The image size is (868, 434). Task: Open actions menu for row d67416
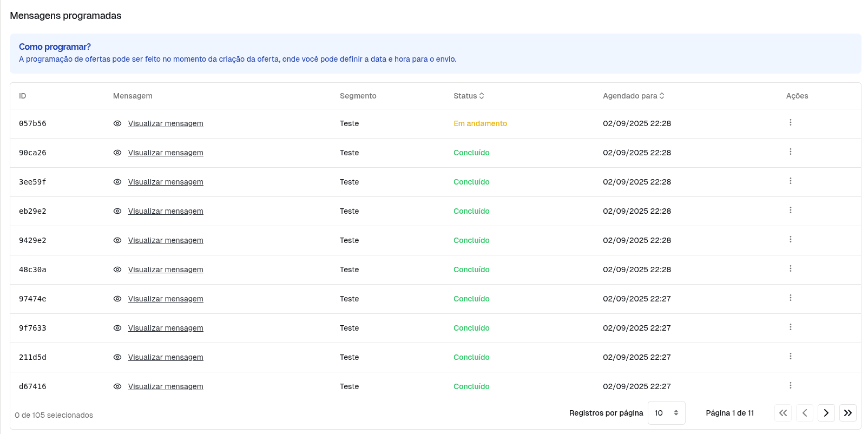(790, 386)
